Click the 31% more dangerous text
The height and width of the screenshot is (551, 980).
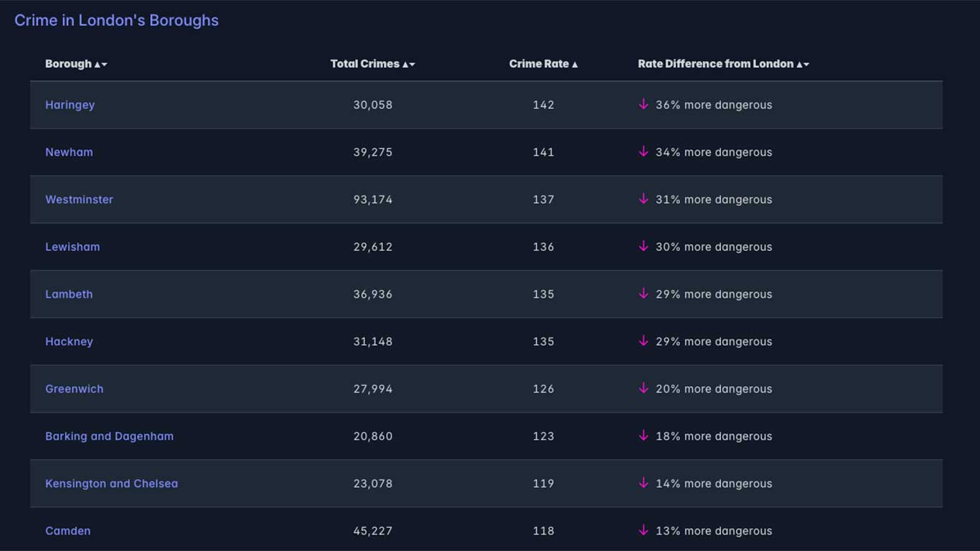point(714,199)
